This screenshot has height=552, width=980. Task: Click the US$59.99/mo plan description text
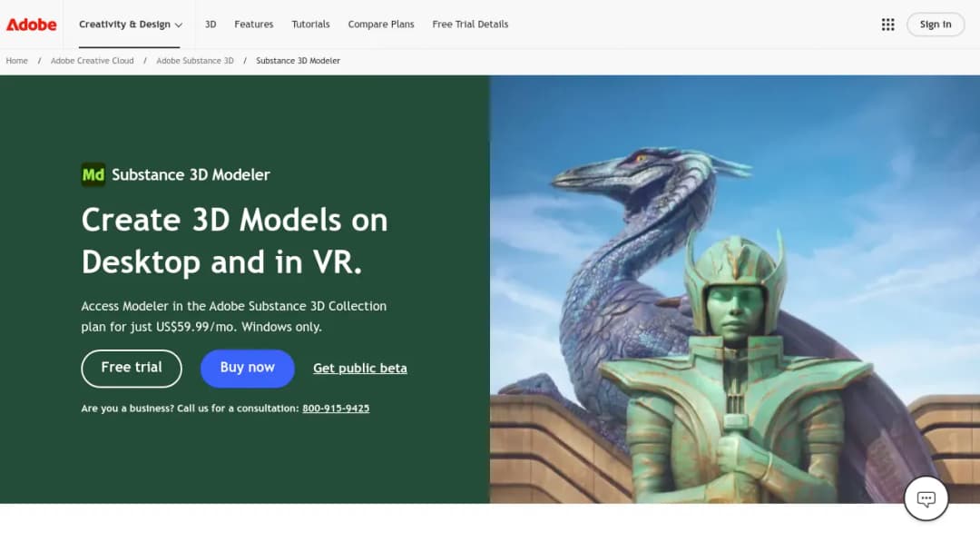click(234, 316)
